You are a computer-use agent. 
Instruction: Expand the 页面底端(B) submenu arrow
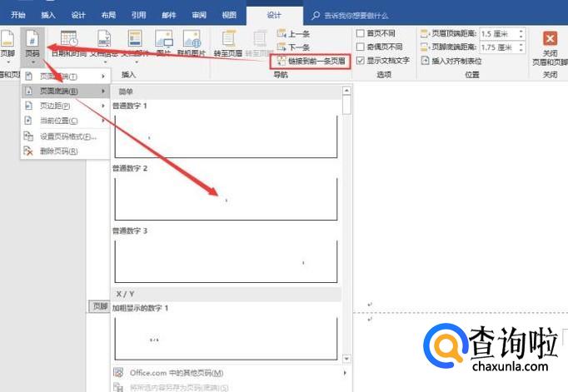tap(103, 91)
